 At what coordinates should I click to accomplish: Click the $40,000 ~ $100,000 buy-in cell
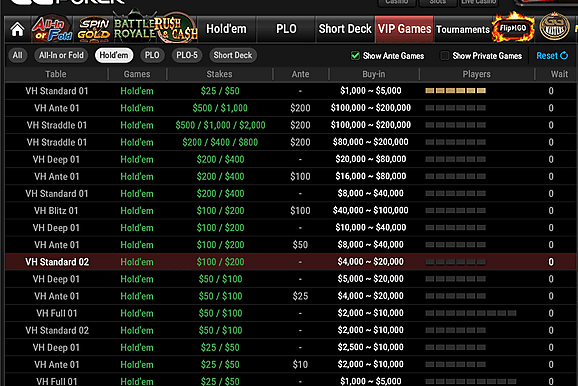(x=370, y=211)
